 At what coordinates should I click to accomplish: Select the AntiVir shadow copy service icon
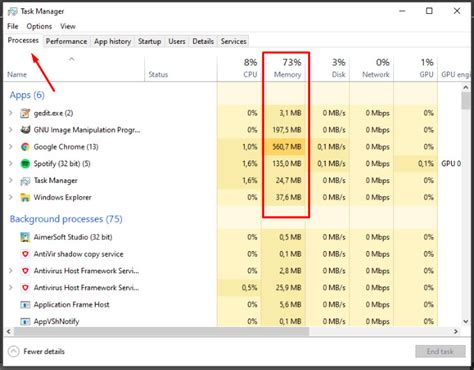click(x=25, y=254)
